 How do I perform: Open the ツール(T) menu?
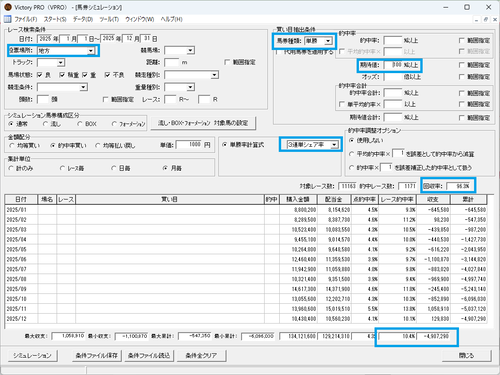(109, 19)
